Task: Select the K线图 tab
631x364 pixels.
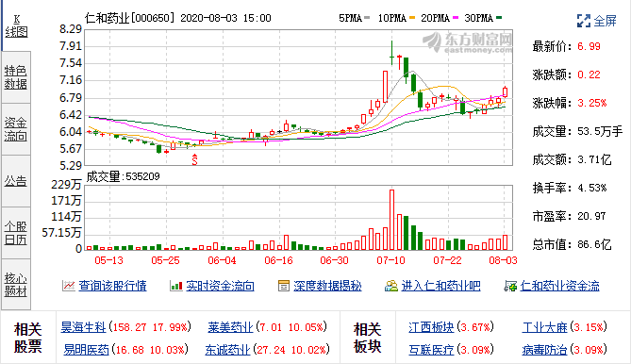Action: point(16,26)
